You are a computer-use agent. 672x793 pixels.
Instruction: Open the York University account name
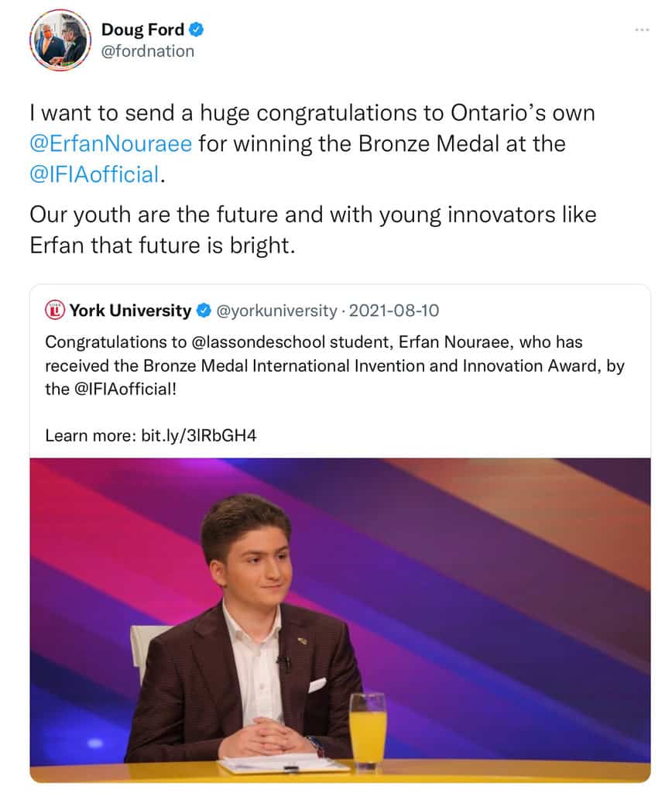click(130, 311)
